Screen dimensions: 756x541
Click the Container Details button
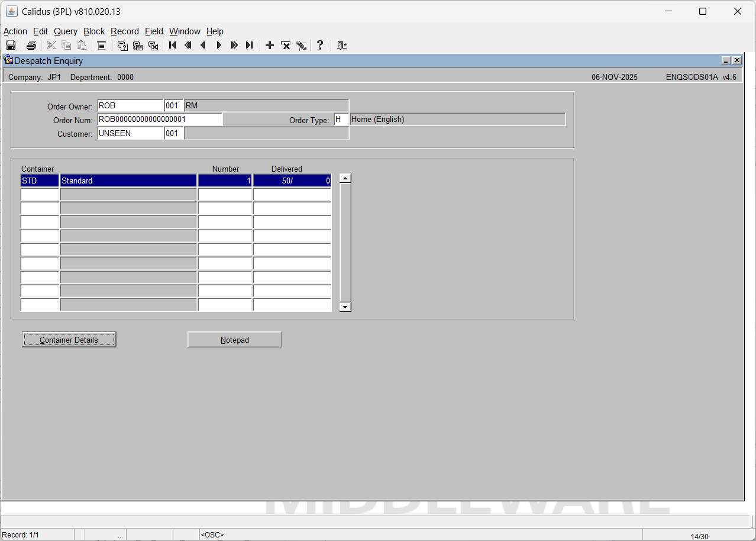click(69, 340)
